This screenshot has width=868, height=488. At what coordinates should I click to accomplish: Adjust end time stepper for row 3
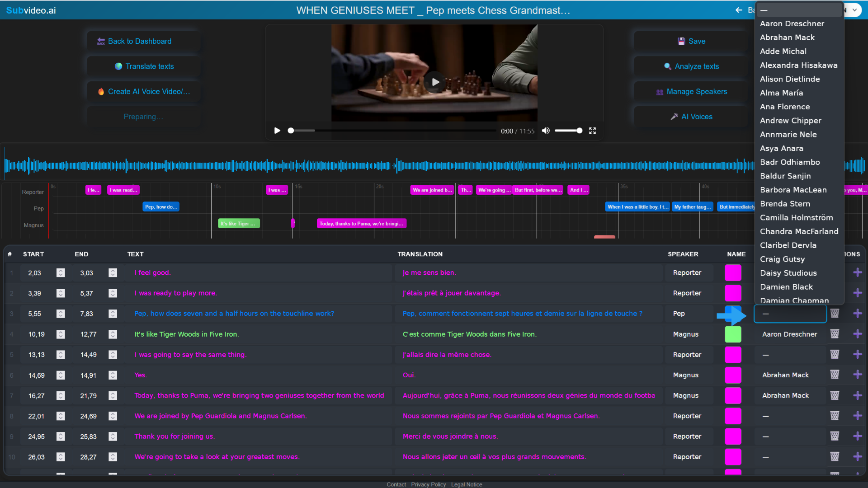coord(113,314)
